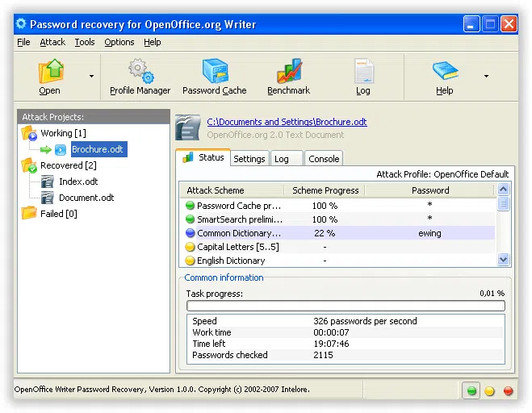Image resolution: width=532 pixels, height=413 pixels.
Task: Click the Recovered folder icon
Action: point(29,165)
